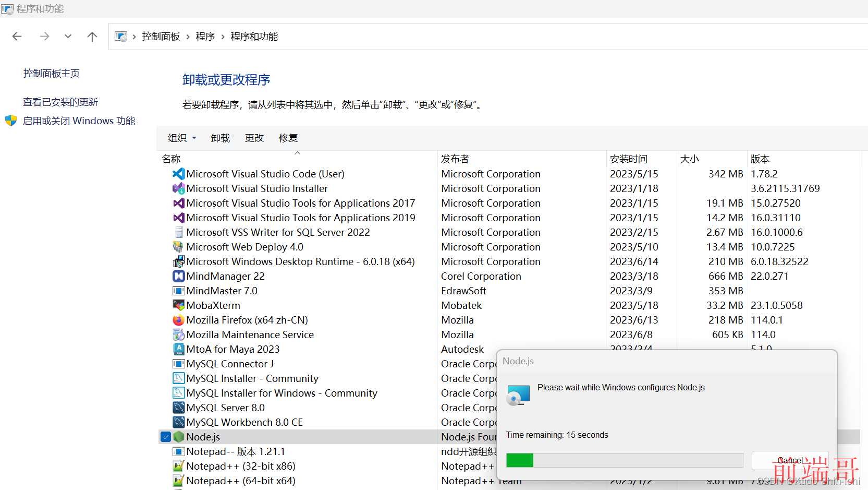Screen dimensions: 868x490
Task: Click the Visual Studio Installer icon
Action: tap(179, 188)
